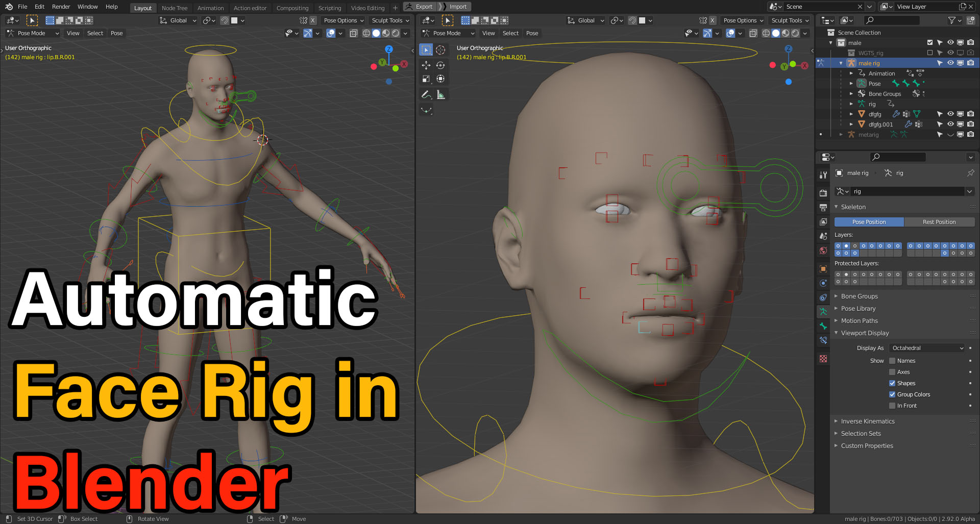This screenshot has height=524, width=980.
Task: Switch right viewport to material preview shading
Action: pyautogui.click(x=786, y=33)
